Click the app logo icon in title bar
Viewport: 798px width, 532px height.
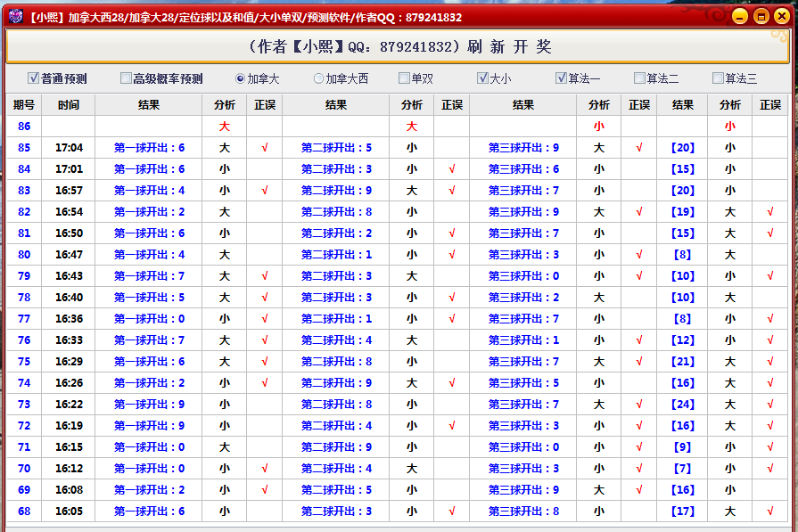pos(15,16)
